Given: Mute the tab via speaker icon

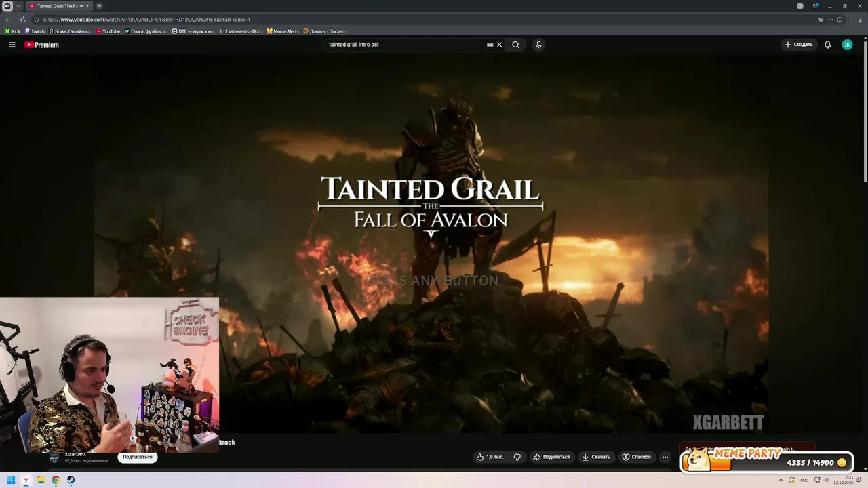Looking at the screenshot, I should tap(81, 6).
